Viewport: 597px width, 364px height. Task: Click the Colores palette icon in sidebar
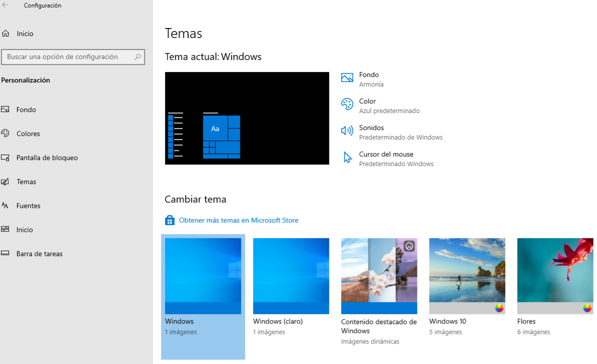(x=5, y=133)
